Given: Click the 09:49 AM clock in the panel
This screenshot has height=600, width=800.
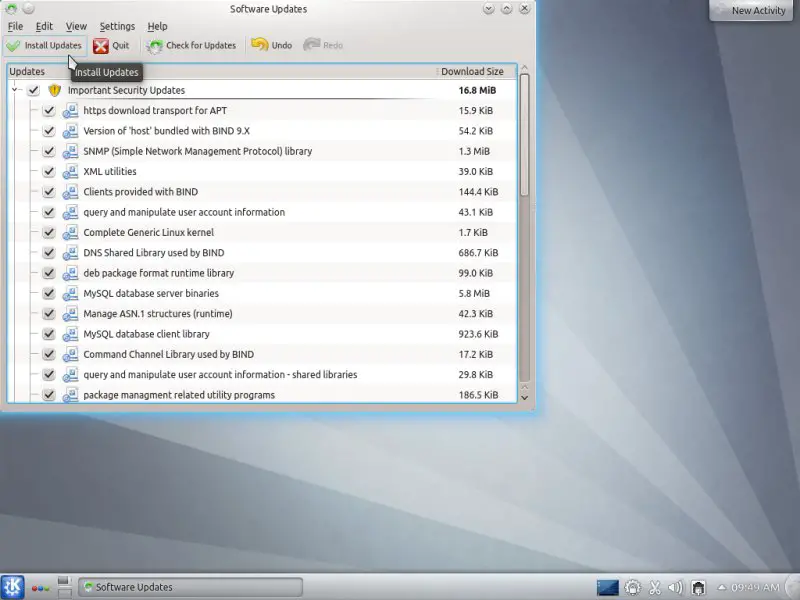Looking at the screenshot, I should click(x=755, y=587).
